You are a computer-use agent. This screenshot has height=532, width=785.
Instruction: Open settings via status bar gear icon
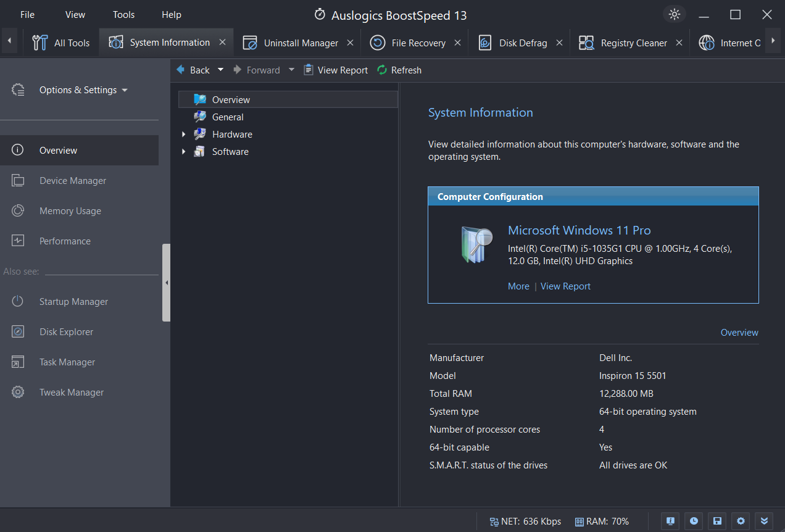pyautogui.click(x=741, y=521)
